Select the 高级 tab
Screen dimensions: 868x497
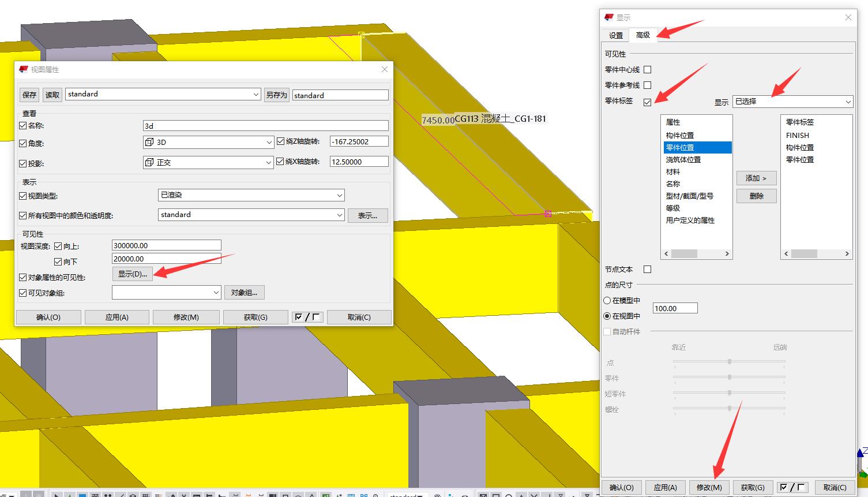(x=642, y=35)
